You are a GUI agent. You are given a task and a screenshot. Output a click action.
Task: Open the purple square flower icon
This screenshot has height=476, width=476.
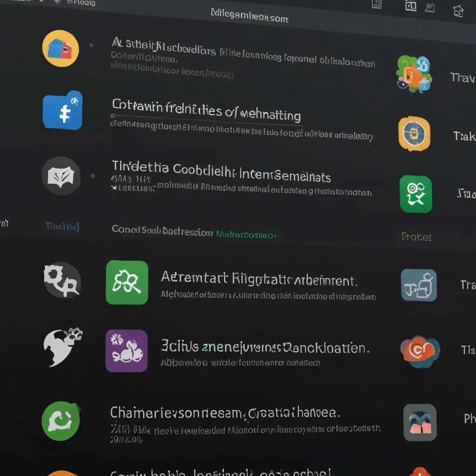pyautogui.click(x=126, y=351)
